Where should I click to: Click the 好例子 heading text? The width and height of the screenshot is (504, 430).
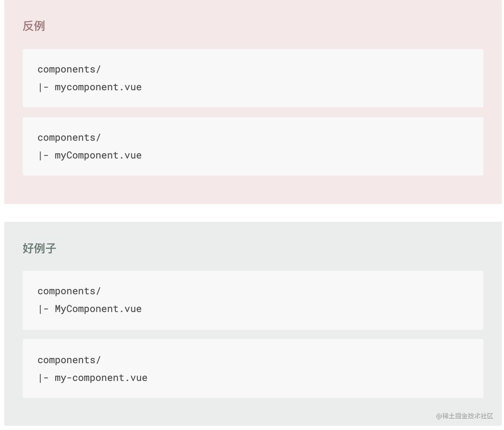pyautogui.click(x=39, y=248)
